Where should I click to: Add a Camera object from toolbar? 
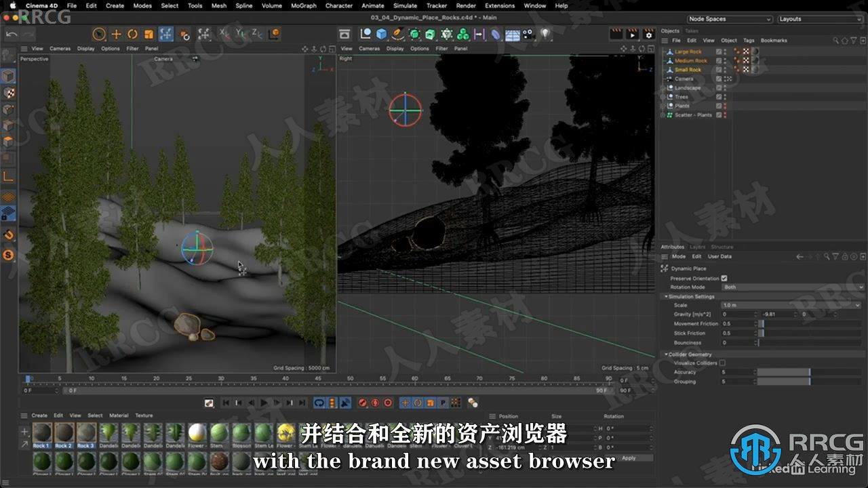(529, 34)
